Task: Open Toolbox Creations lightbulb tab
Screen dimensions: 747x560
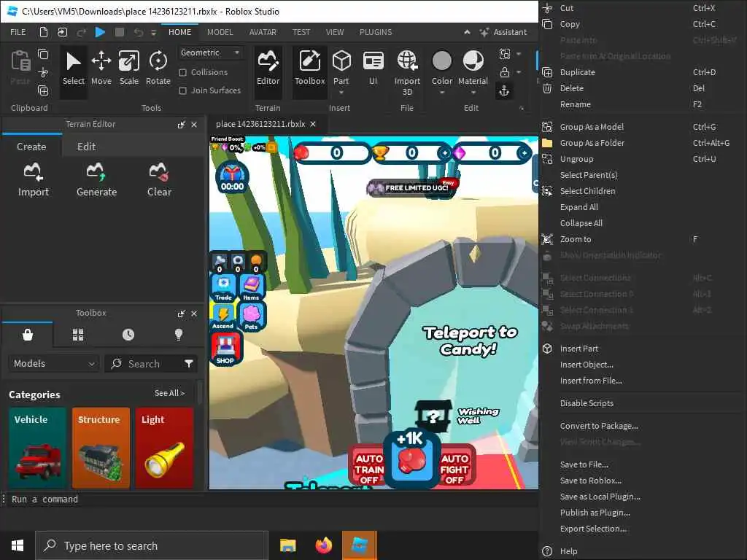Action: tap(179, 335)
